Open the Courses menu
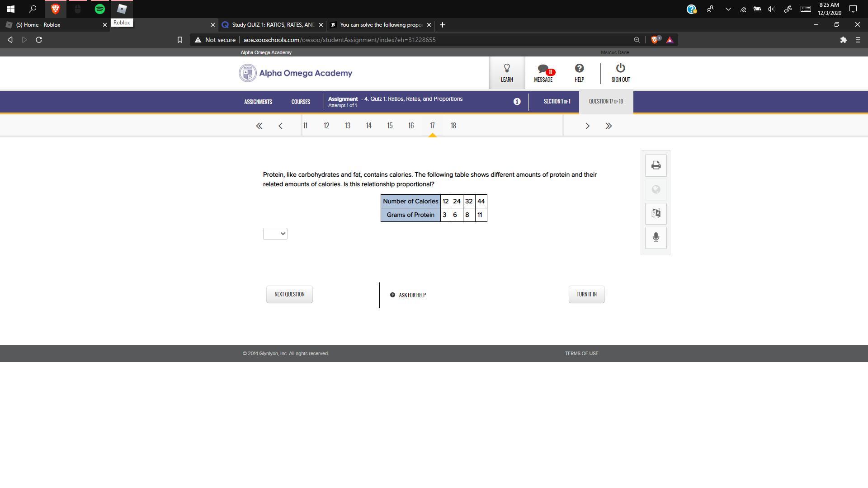The image size is (868, 488). pos(301,102)
